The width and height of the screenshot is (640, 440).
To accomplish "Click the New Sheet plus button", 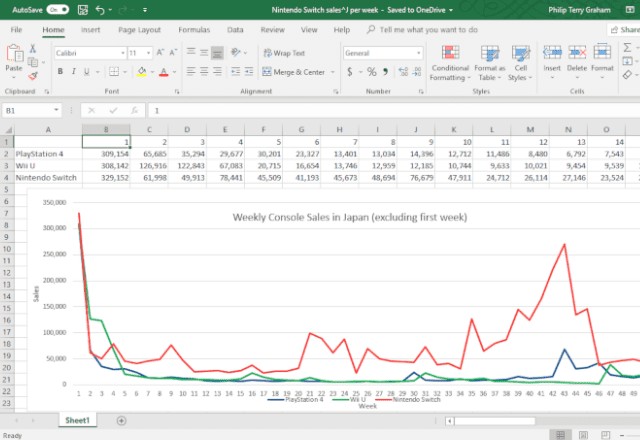I will pos(121,420).
